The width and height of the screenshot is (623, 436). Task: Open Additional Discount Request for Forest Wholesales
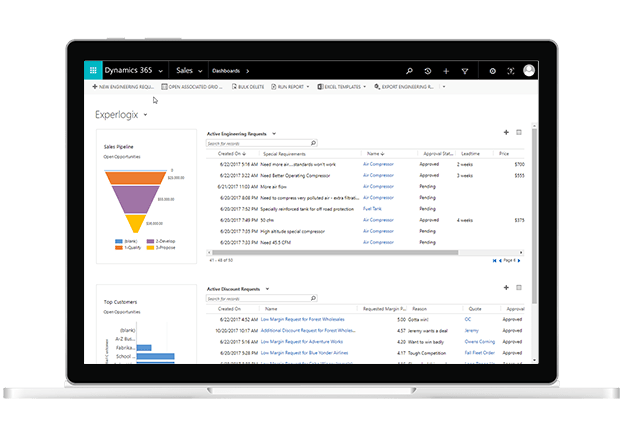tap(308, 330)
